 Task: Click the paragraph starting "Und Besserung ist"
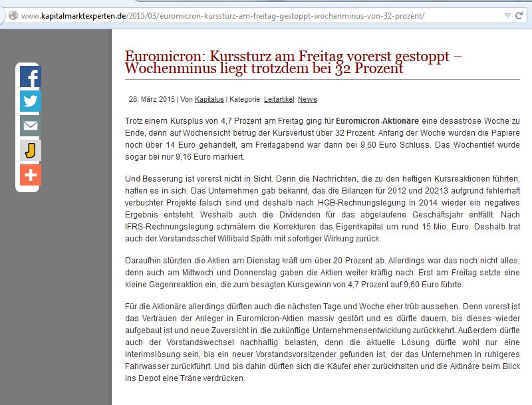tap(323, 209)
